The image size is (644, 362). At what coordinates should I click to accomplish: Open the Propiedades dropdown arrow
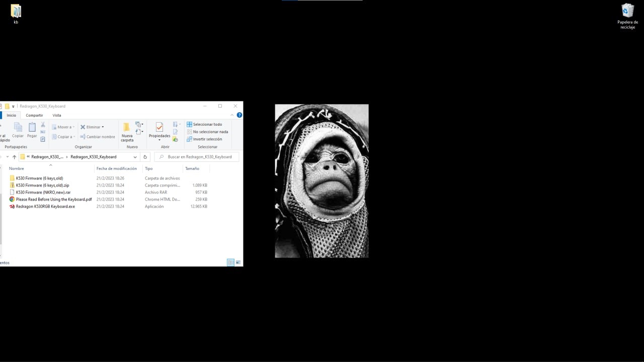click(x=159, y=140)
